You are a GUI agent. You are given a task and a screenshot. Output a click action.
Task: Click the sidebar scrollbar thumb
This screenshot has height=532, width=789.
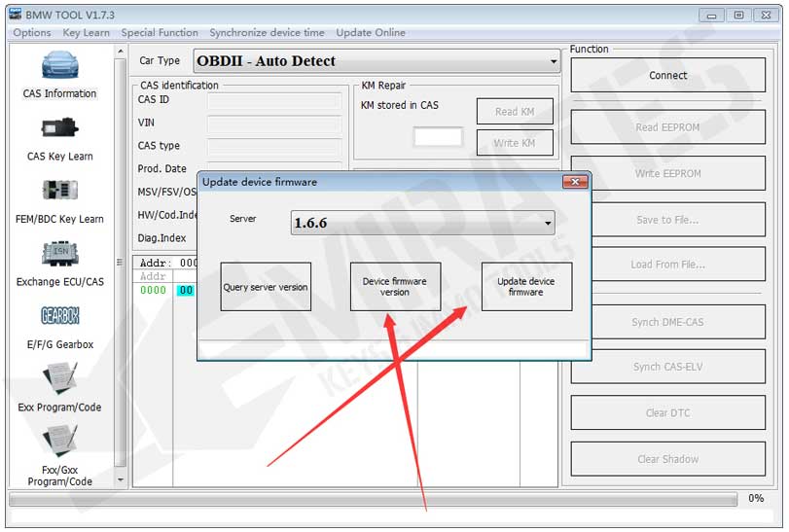120,263
